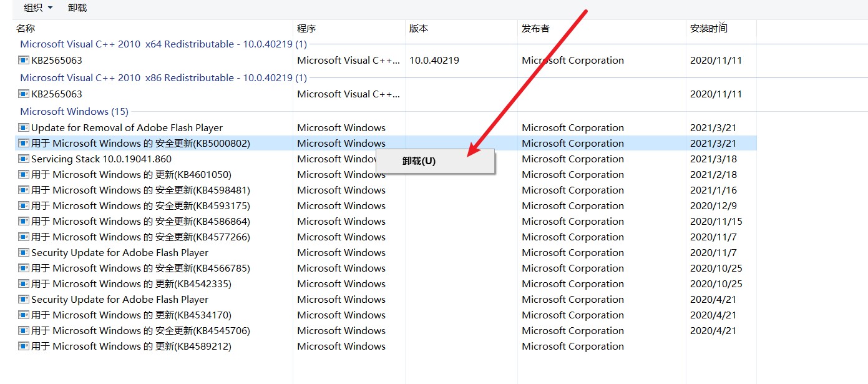
Task: Click the icon next to KB4593175
Action: [x=24, y=206]
